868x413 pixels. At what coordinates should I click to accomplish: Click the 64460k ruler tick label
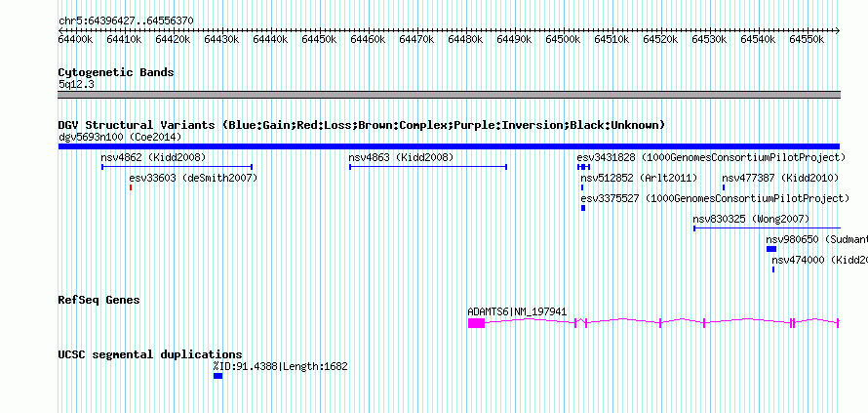(368, 39)
